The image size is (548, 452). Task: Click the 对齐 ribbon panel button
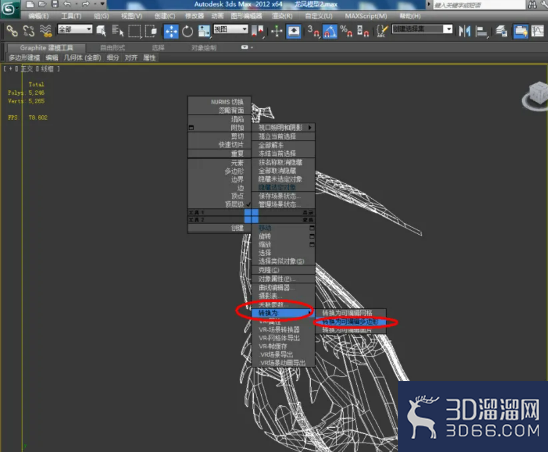131,58
